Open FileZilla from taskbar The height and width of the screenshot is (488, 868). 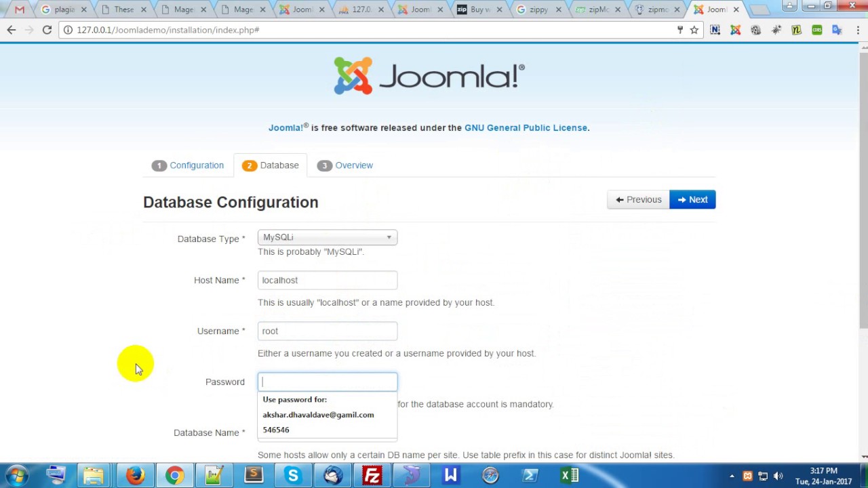(x=372, y=476)
